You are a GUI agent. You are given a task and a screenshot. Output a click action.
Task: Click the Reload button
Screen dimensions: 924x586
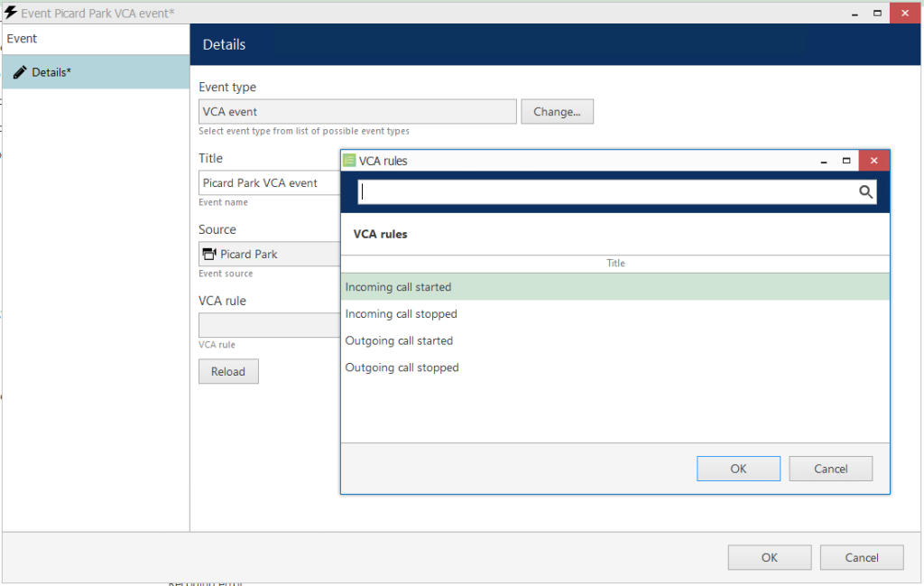pyautogui.click(x=228, y=371)
